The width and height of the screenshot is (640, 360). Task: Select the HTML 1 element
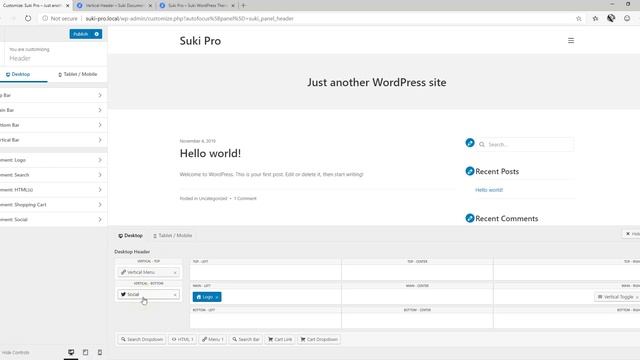pos(182,339)
